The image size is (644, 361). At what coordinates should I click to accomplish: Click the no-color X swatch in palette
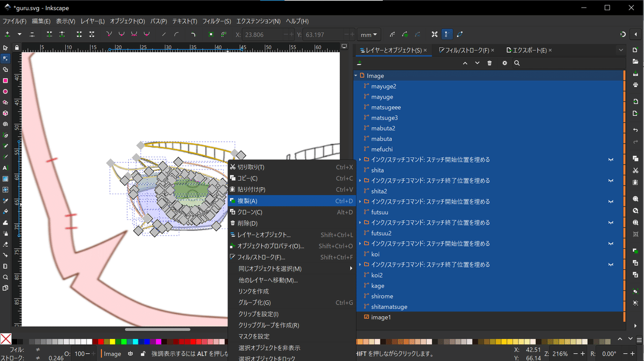pyautogui.click(x=6, y=339)
